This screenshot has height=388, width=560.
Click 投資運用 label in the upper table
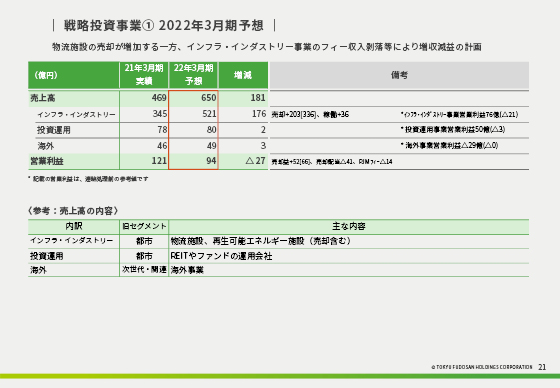point(54,130)
